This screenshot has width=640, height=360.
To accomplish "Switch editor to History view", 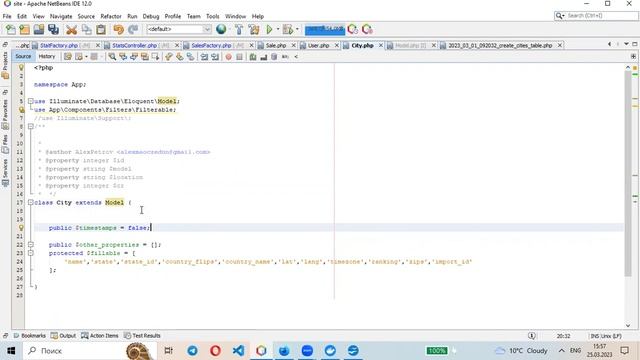I will pos(47,56).
